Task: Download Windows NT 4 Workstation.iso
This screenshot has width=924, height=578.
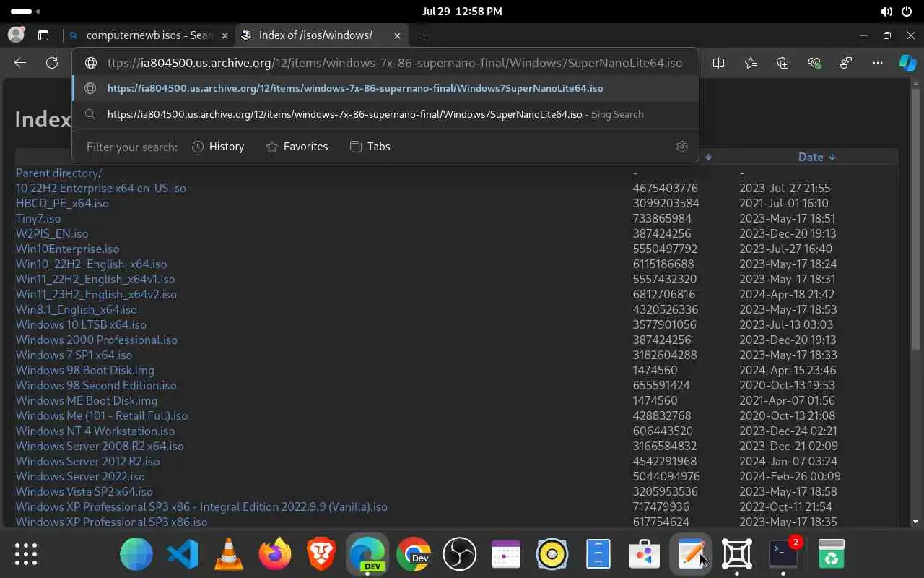Action: click(95, 431)
